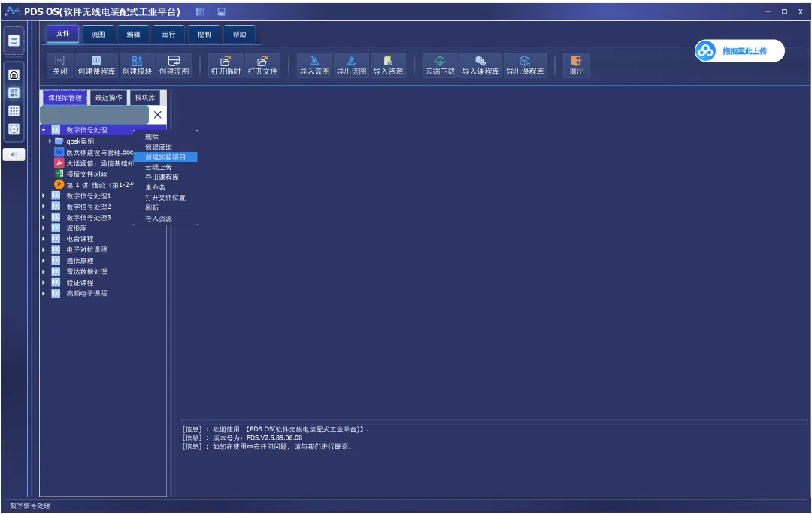Image resolution: width=812 pixels, height=514 pixels.
Task: Click the 导出流图 toolbar icon
Action: [x=351, y=65]
